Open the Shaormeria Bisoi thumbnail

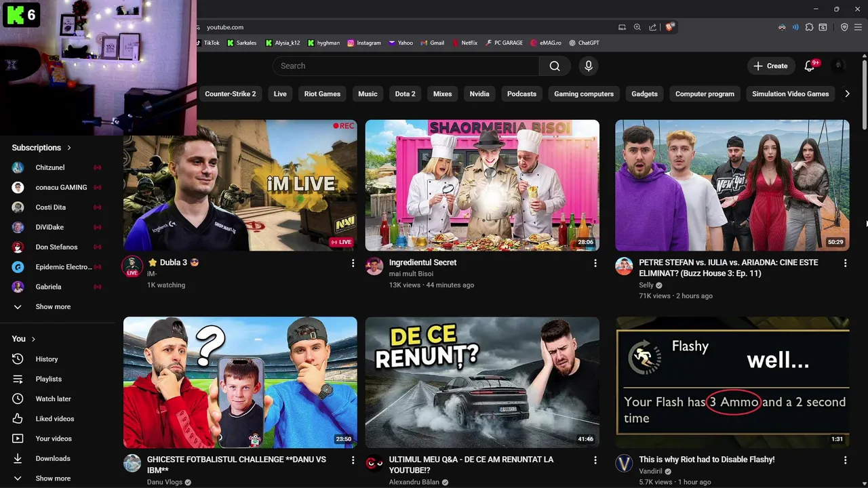click(482, 185)
